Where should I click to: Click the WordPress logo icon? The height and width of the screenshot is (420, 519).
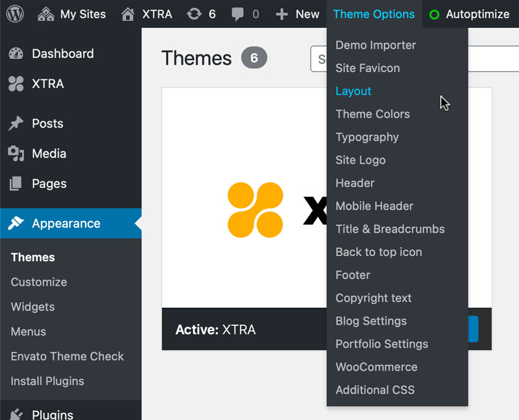point(15,14)
